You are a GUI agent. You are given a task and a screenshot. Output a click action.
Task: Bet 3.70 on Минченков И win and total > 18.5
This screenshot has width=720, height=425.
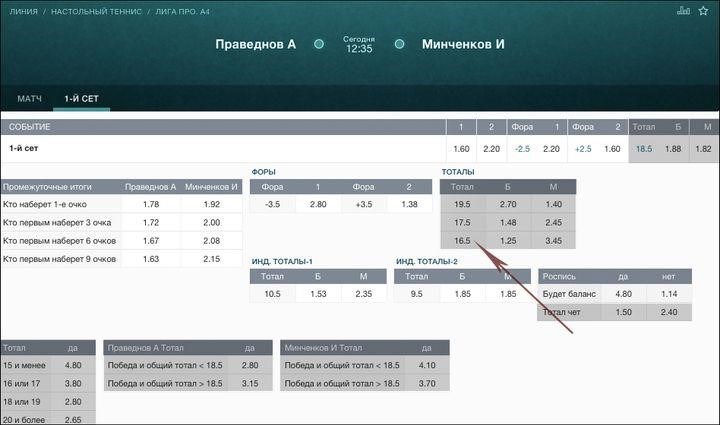[x=427, y=383]
